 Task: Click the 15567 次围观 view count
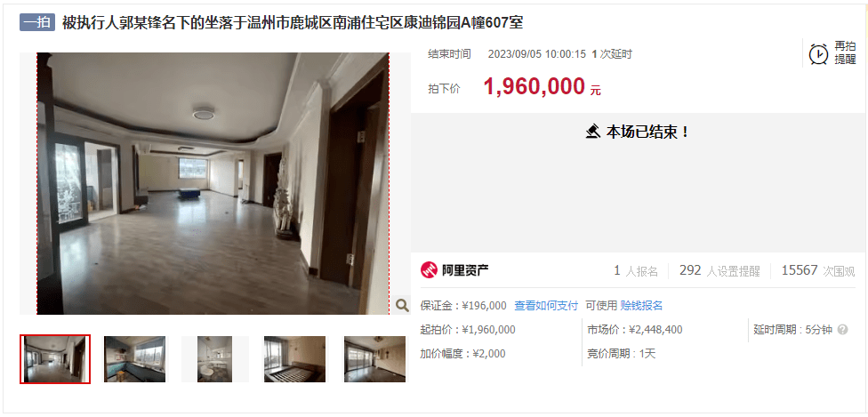tap(818, 271)
